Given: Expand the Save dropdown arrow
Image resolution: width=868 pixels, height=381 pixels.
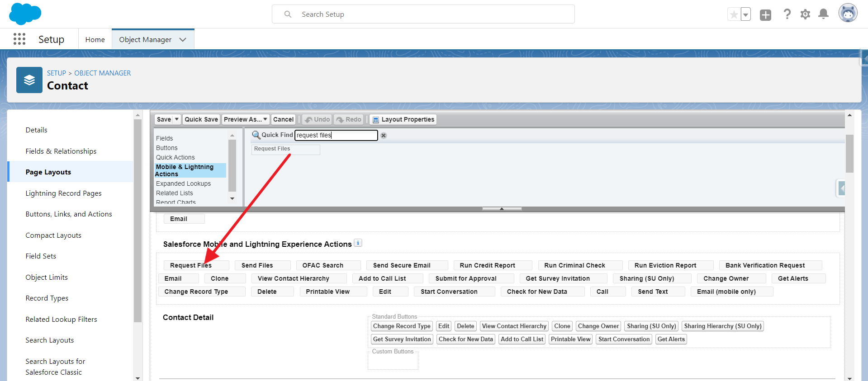Looking at the screenshot, I should (x=177, y=119).
